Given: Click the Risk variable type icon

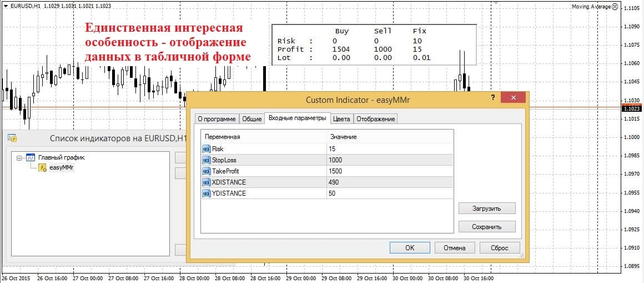Looking at the screenshot, I should click(x=206, y=149).
